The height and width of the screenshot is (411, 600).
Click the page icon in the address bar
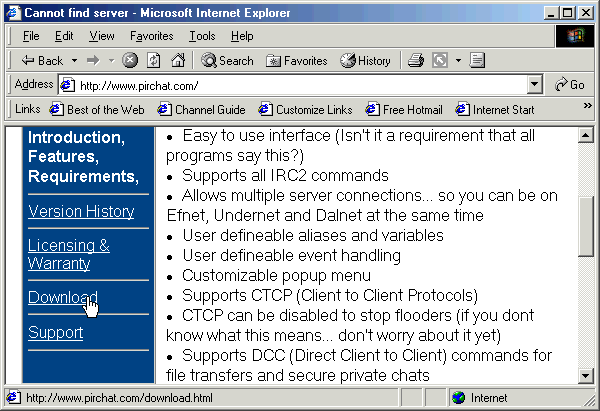point(68,85)
